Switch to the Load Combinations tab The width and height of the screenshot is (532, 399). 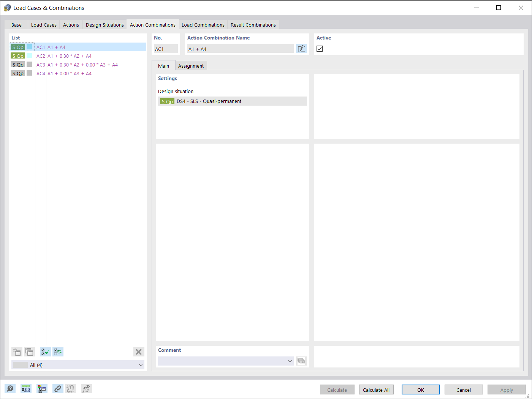click(203, 25)
